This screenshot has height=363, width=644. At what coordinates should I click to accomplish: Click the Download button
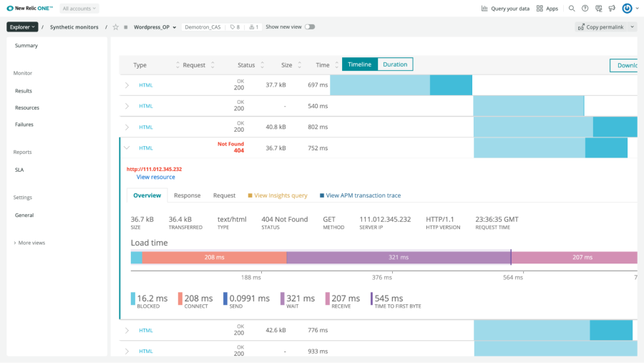click(x=624, y=65)
